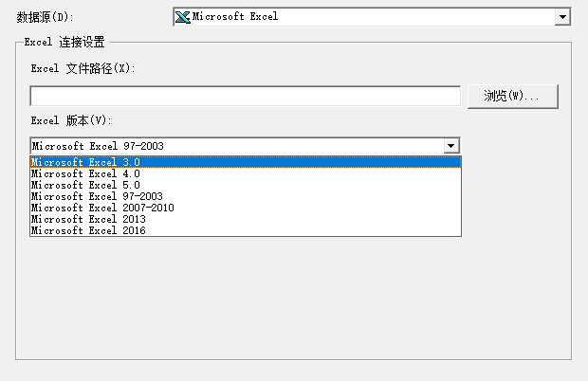Click the Microsoft Excel data source text
The width and height of the screenshot is (588, 381).
pos(235,17)
